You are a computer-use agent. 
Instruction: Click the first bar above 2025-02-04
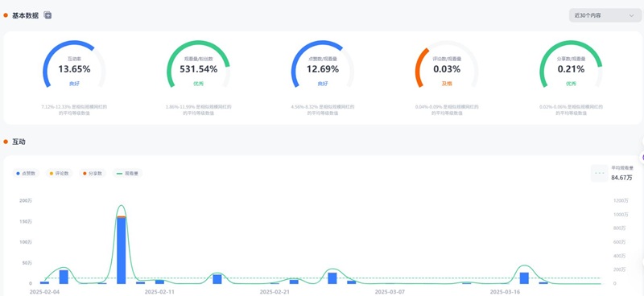pyautogui.click(x=44, y=282)
